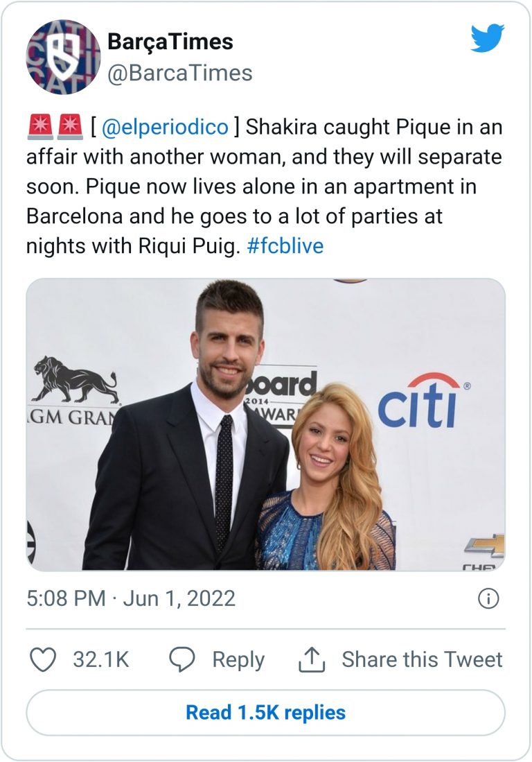The width and height of the screenshot is (532, 762).
Task: Open the #fcblive hashtag
Action: pyautogui.click(x=285, y=246)
